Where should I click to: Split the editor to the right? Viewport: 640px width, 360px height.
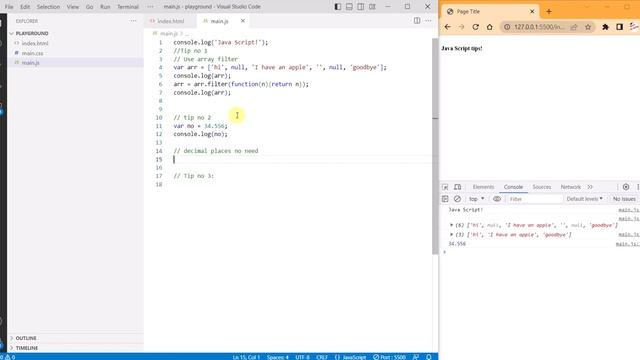click(x=417, y=20)
